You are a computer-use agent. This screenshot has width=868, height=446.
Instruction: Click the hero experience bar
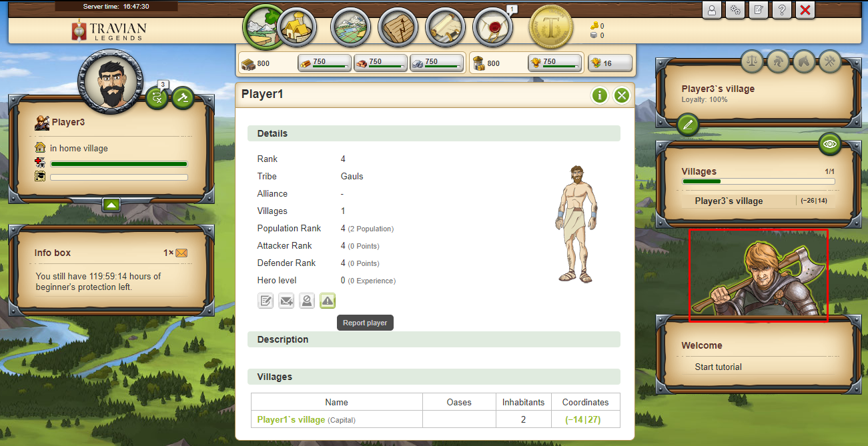pyautogui.click(x=119, y=177)
